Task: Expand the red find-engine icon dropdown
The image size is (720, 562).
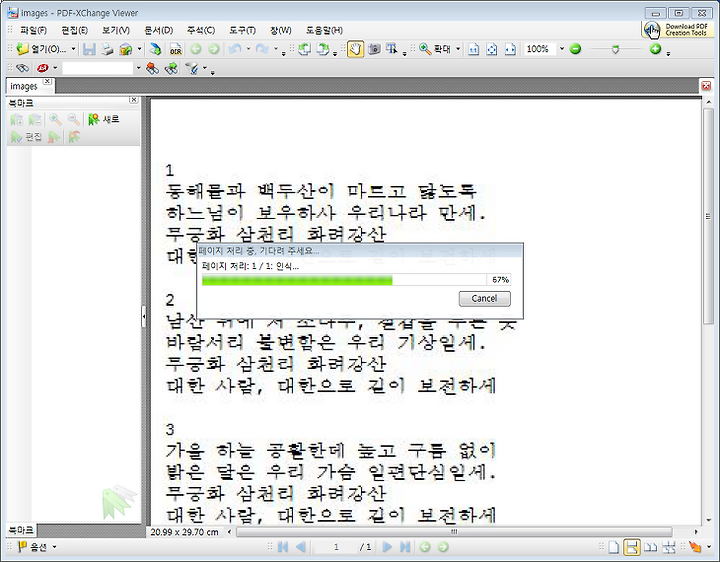Action: [55, 68]
